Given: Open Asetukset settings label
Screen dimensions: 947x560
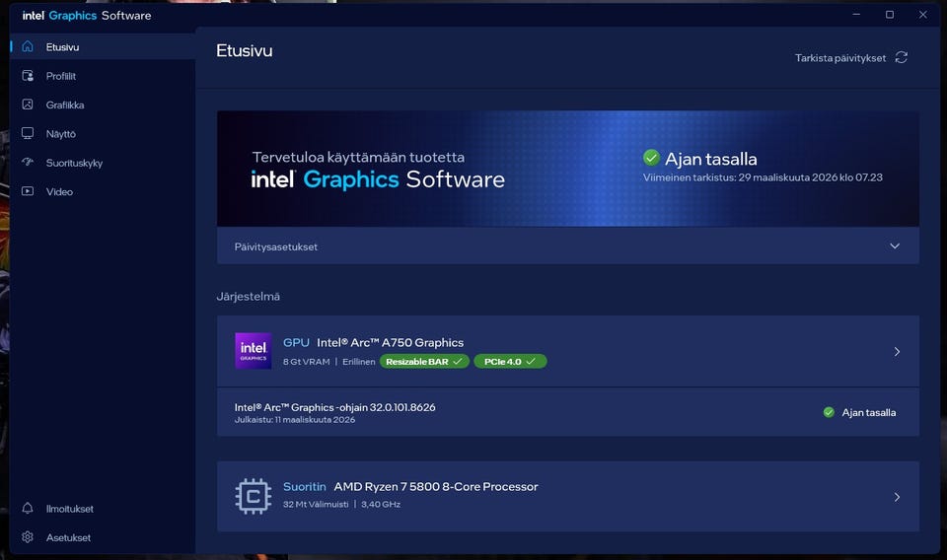Looking at the screenshot, I should tap(68, 537).
